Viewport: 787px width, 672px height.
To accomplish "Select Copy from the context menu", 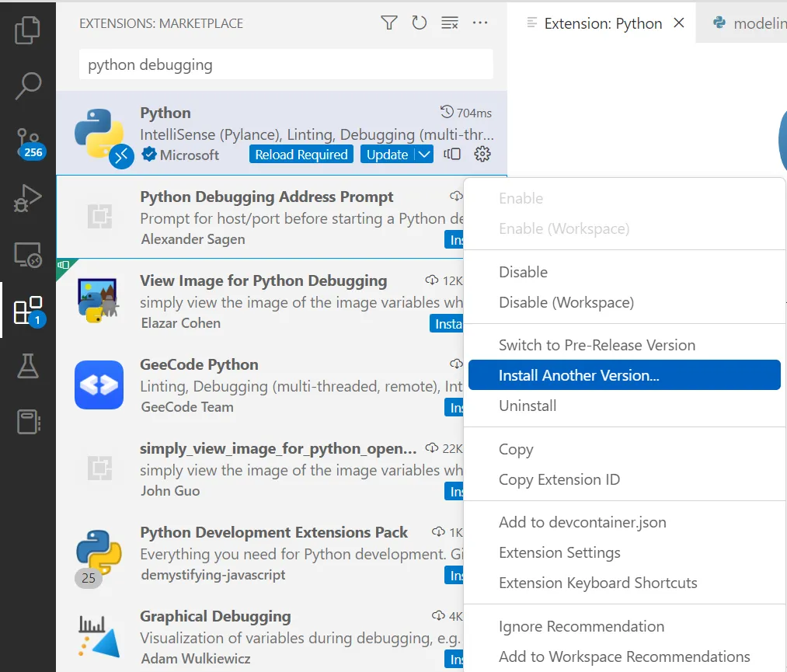I will coord(625,449).
